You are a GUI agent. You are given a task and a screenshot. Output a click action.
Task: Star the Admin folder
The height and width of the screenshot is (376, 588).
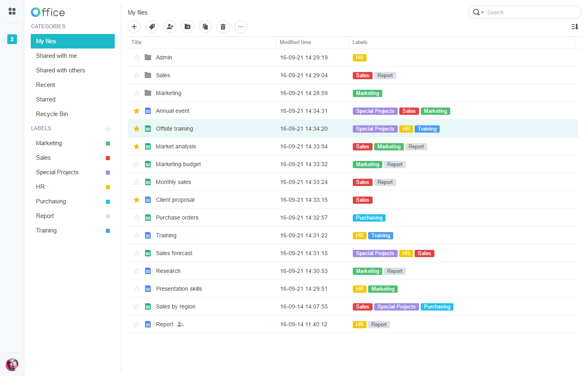(137, 57)
